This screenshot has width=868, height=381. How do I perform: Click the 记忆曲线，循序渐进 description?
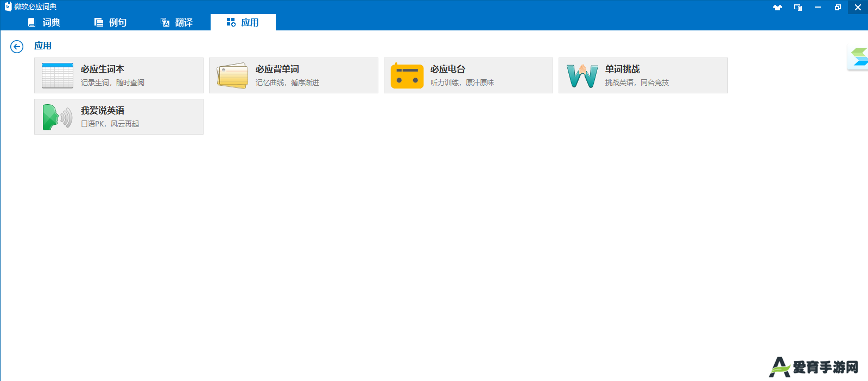pyautogui.click(x=288, y=82)
